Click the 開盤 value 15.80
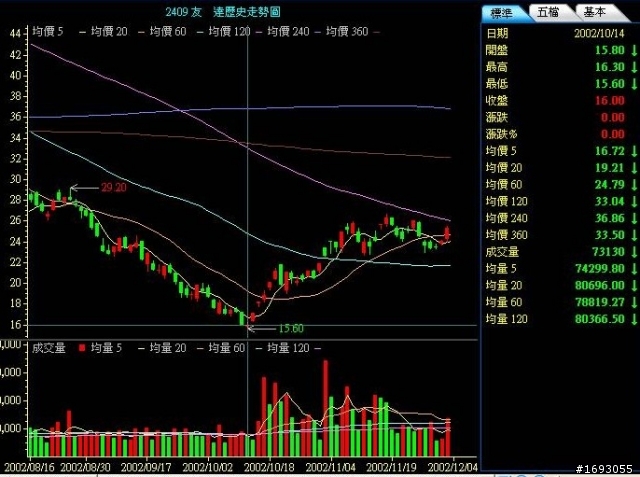 (x=609, y=50)
